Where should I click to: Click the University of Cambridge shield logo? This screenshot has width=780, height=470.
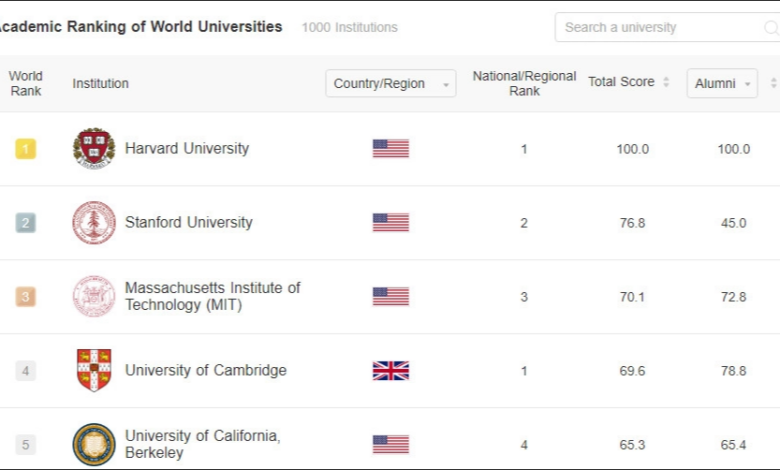point(94,371)
